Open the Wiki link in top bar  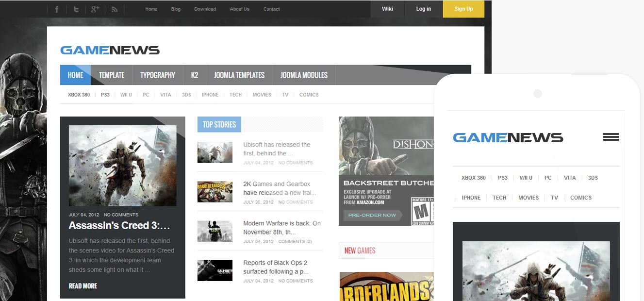point(387,9)
